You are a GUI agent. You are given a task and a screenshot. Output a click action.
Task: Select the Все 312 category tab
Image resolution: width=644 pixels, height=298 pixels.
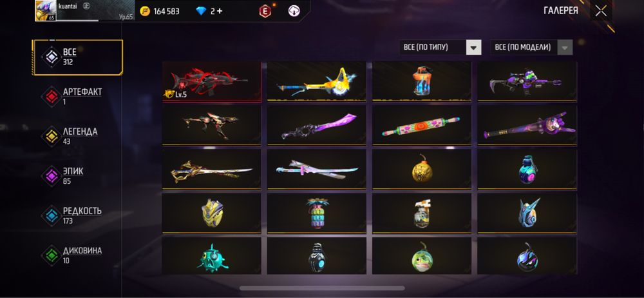tap(78, 57)
